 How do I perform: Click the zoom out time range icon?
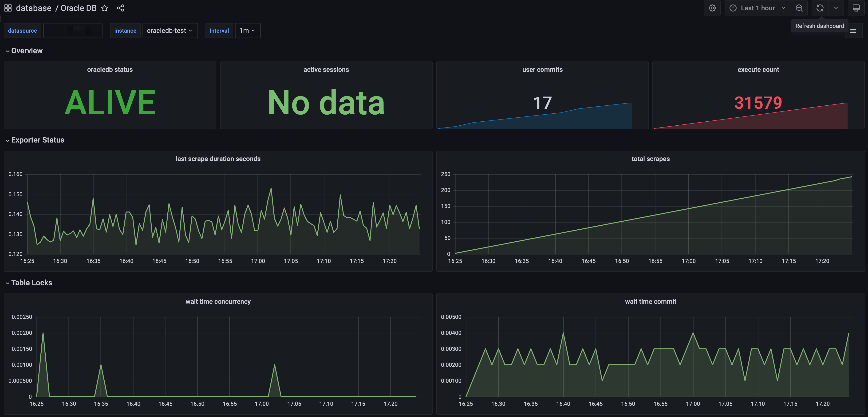click(x=799, y=8)
